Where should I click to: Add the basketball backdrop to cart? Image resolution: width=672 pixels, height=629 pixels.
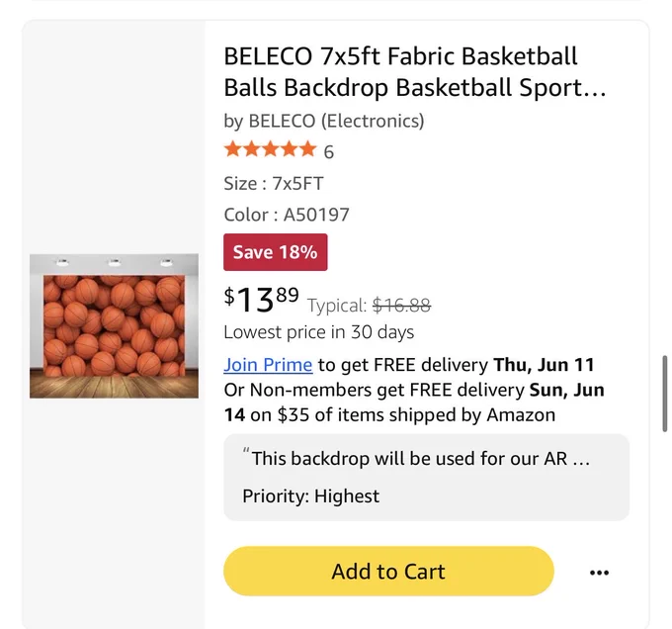388,571
